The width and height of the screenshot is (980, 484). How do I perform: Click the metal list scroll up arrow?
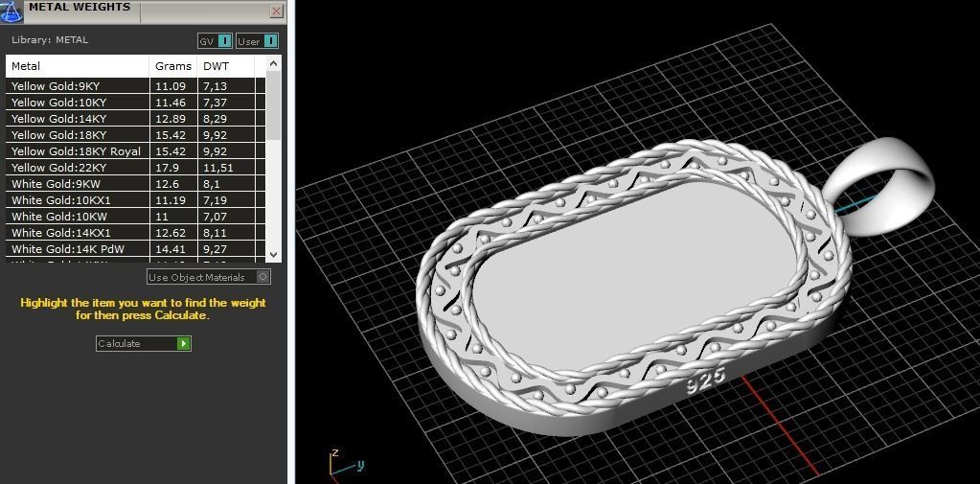[273, 63]
